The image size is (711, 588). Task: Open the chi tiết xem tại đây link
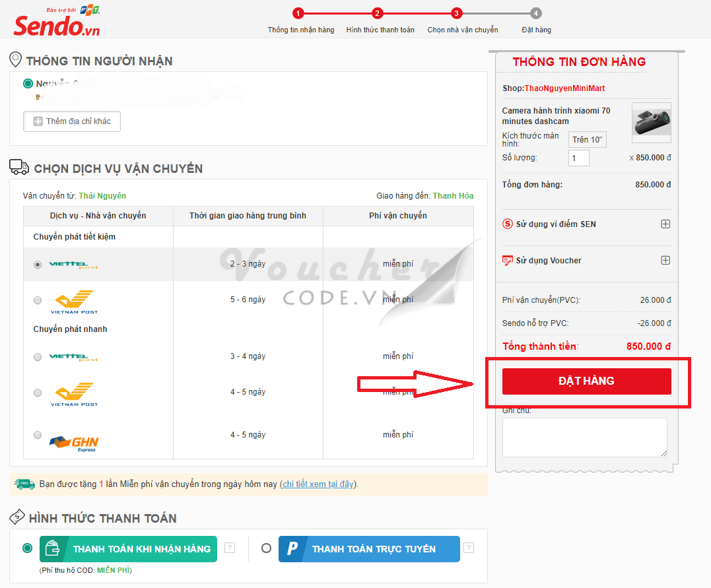(318, 484)
